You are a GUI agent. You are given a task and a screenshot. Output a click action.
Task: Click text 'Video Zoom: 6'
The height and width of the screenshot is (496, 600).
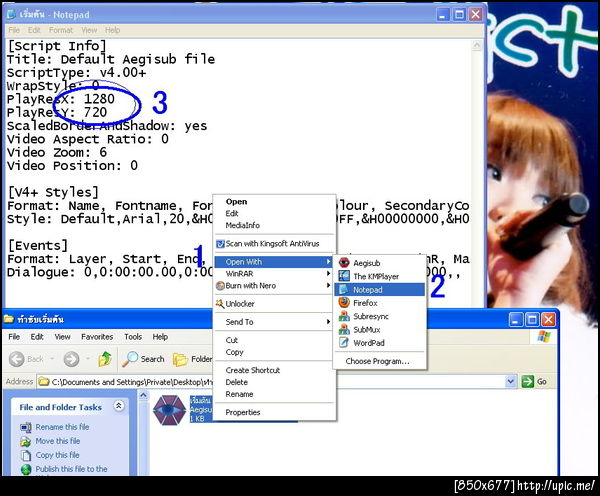tap(57, 152)
